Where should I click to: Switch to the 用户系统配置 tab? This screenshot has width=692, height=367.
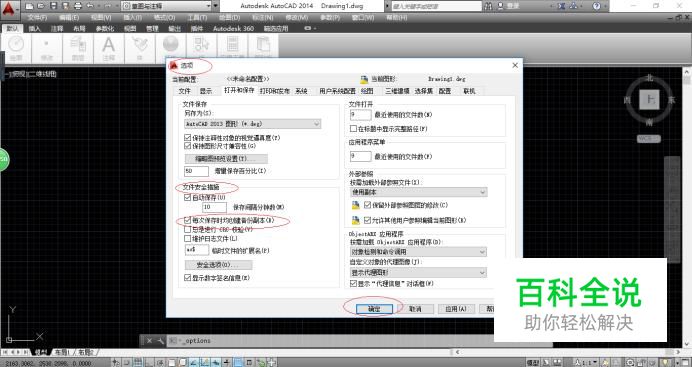click(x=337, y=91)
